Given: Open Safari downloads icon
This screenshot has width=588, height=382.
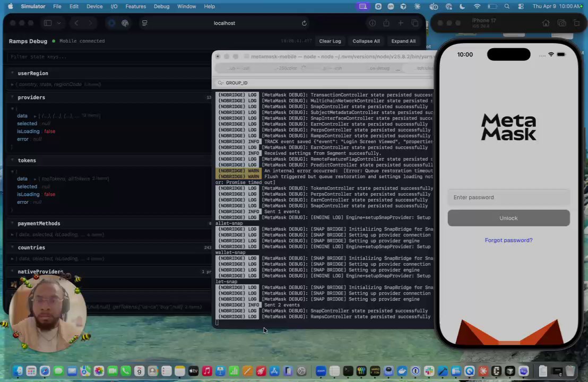Looking at the screenshot, I should [x=373, y=23].
